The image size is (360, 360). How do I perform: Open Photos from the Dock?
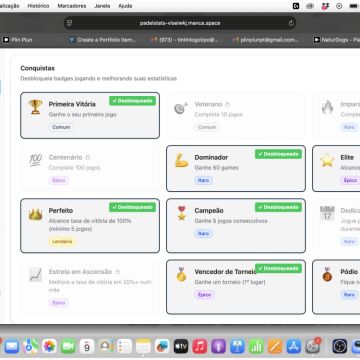[x=49, y=347]
